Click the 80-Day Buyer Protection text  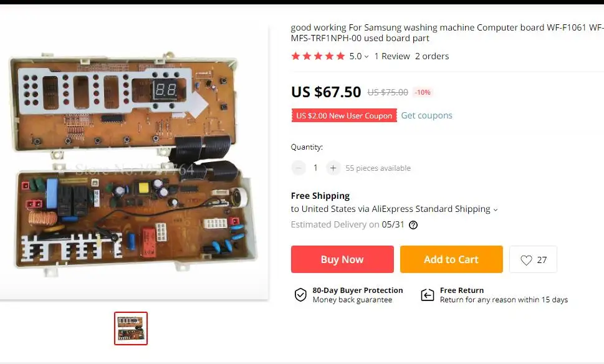click(x=357, y=290)
